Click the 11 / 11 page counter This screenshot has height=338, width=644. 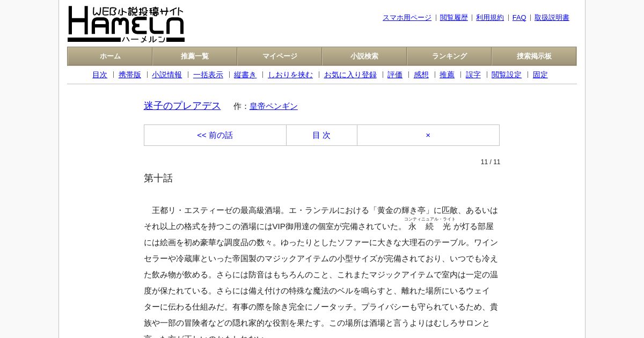491,162
